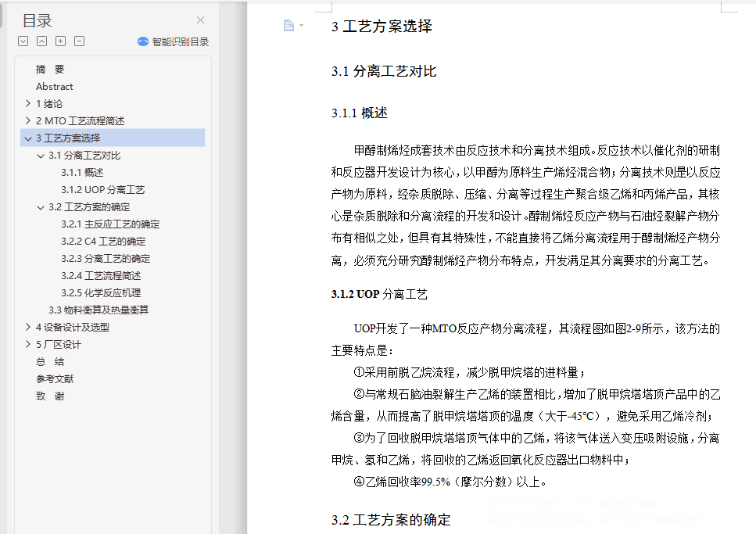Image resolution: width=756 pixels, height=534 pixels.
Task: Navigate to 3.1 分离工艺对比
Action: coord(84,156)
